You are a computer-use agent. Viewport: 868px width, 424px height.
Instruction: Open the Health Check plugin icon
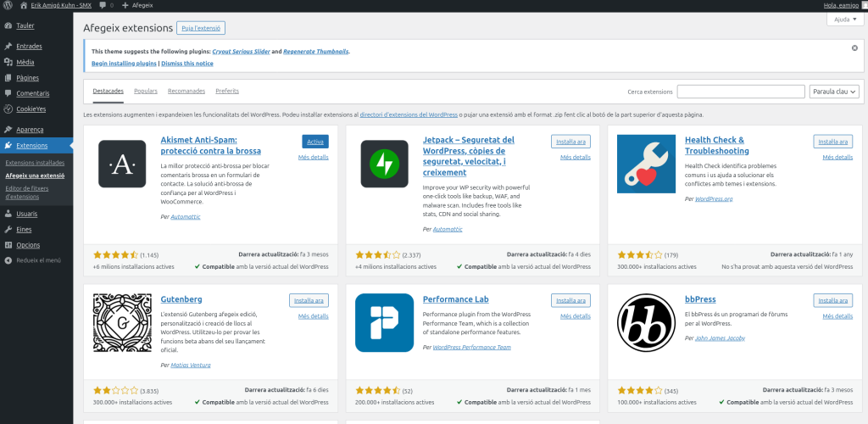[x=646, y=164]
